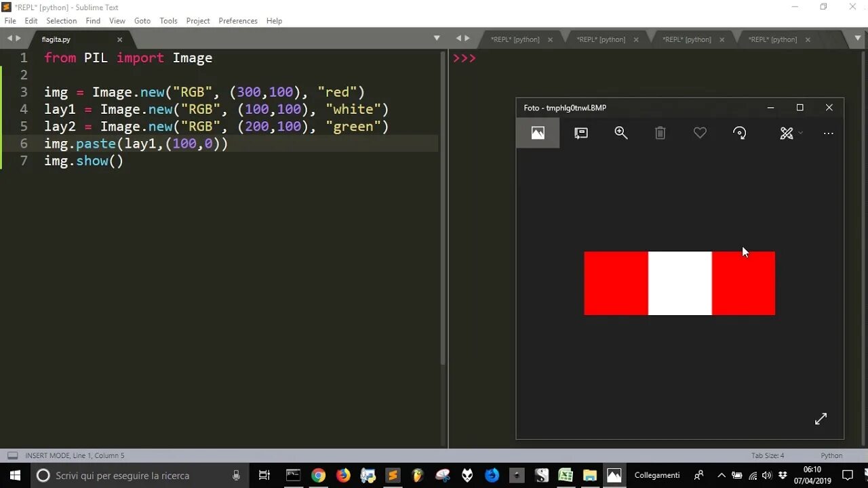
Task: Open Firefox from the taskbar
Action: 343,475
